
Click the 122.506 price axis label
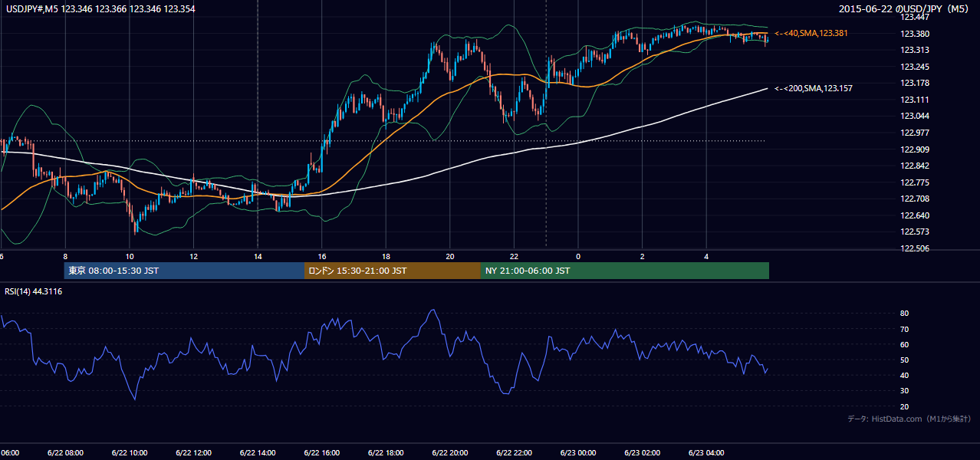[x=915, y=248]
